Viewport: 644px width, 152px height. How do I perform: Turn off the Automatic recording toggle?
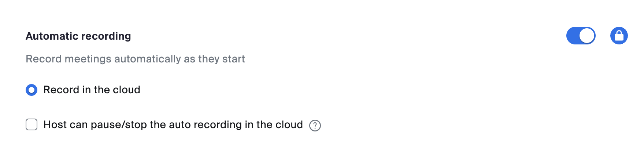[x=581, y=36]
